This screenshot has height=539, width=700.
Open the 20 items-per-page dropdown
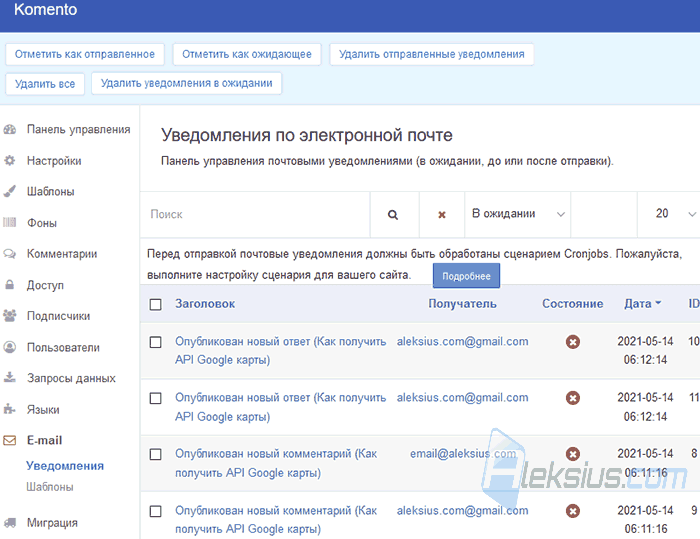pos(669,214)
